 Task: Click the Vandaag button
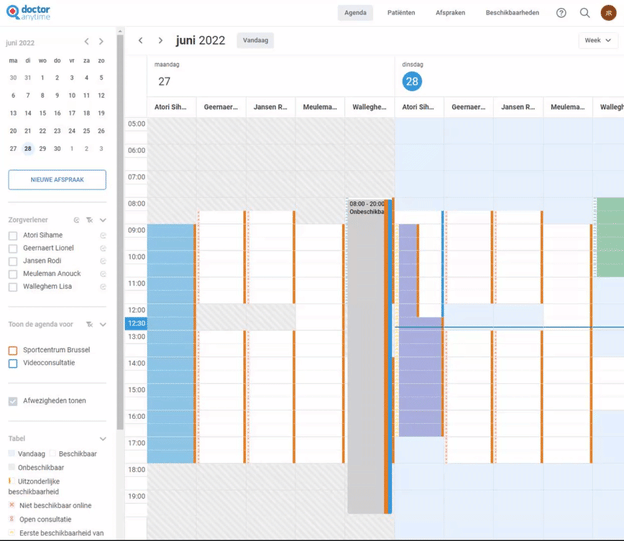point(255,40)
